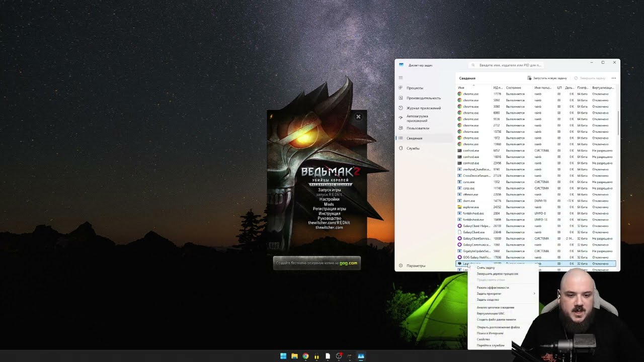
Task: Open the three-dot more options menu
Action: tap(614, 78)
